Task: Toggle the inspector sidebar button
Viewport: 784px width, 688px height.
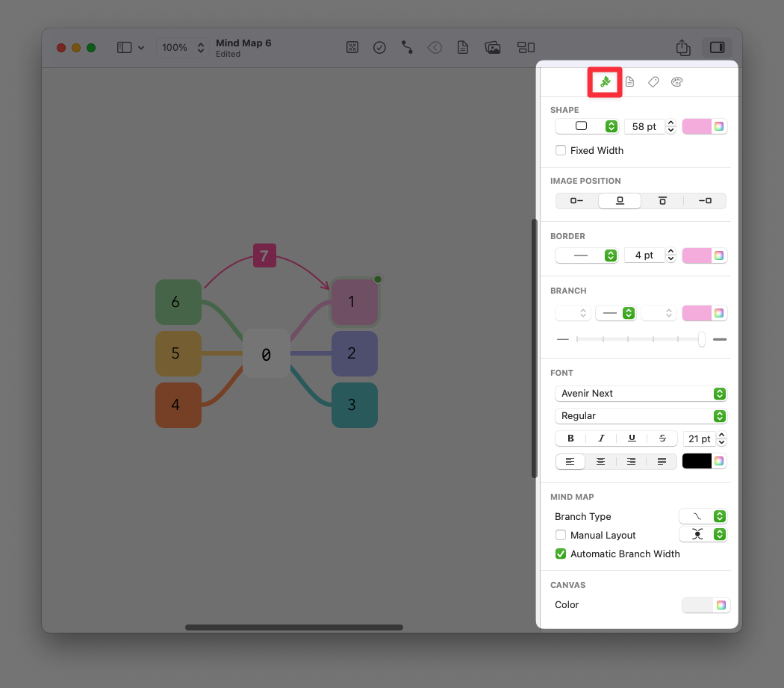Action: coord(717,47)
